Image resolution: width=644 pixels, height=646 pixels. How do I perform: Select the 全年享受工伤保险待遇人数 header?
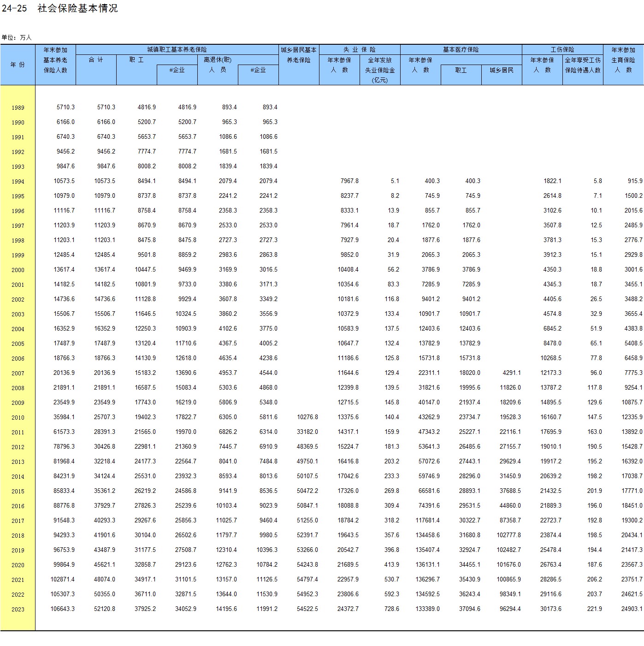[583, 65]
